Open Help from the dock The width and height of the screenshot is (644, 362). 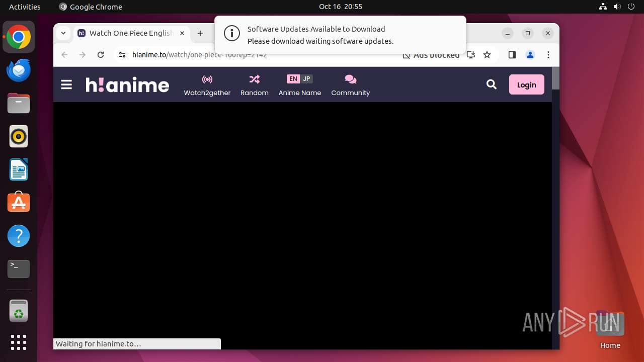coord(19,236)
